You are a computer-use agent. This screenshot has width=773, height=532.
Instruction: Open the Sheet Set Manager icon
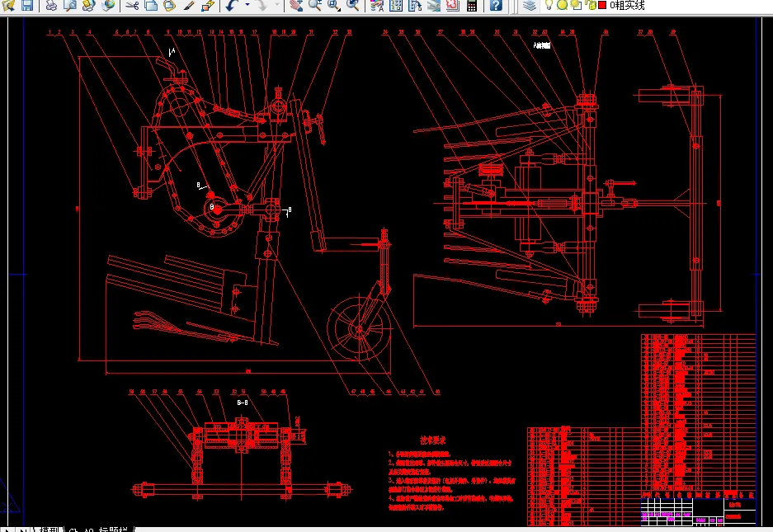434,5
